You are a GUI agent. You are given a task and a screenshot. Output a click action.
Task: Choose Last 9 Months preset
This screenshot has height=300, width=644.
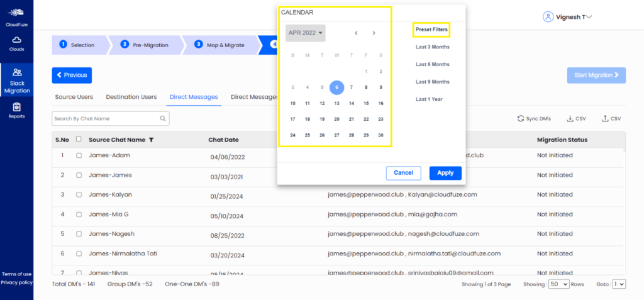[x=433, y=82]
